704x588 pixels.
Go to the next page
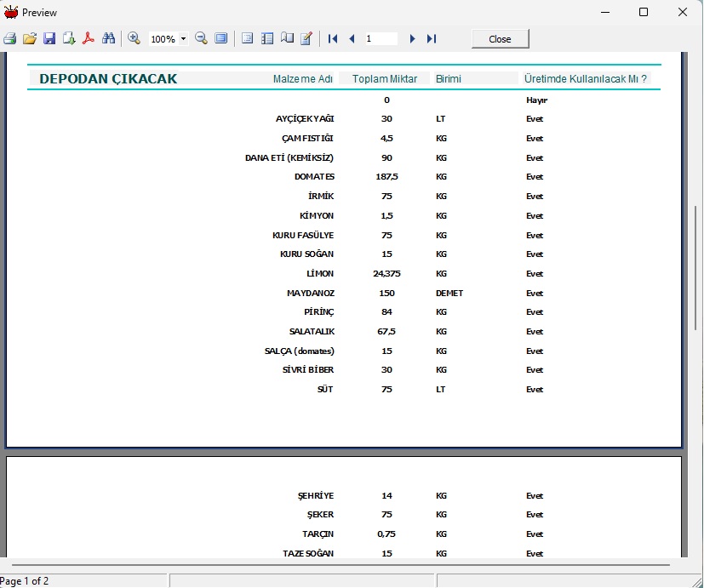click(x=412, y=39)
